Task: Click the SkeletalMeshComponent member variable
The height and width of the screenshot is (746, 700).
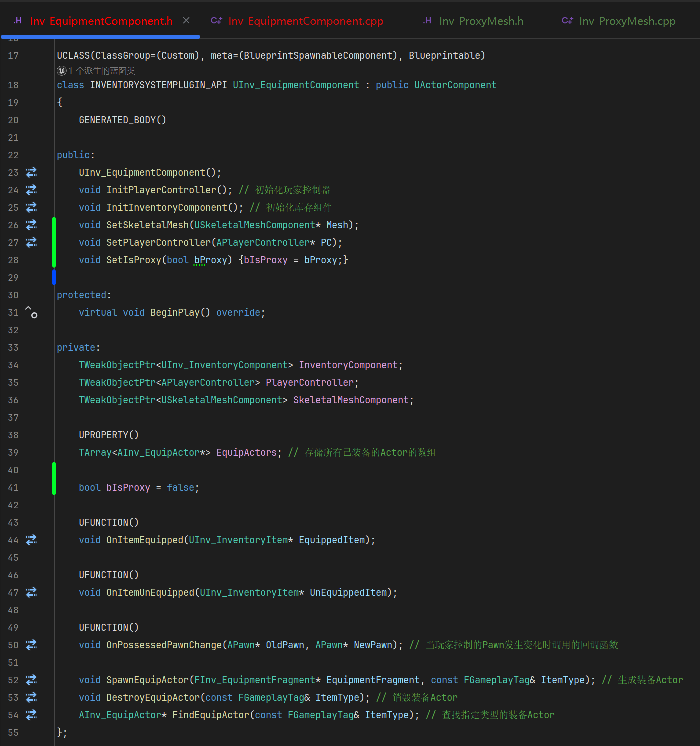Action: [x=351, y=400]
